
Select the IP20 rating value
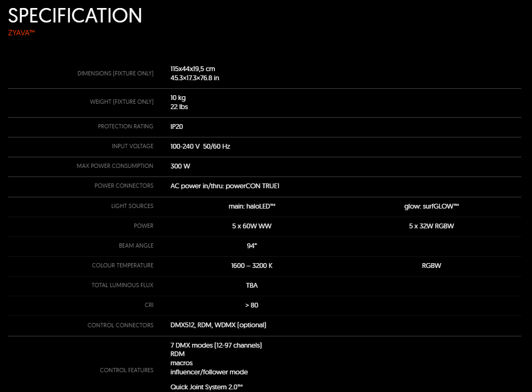177,127
